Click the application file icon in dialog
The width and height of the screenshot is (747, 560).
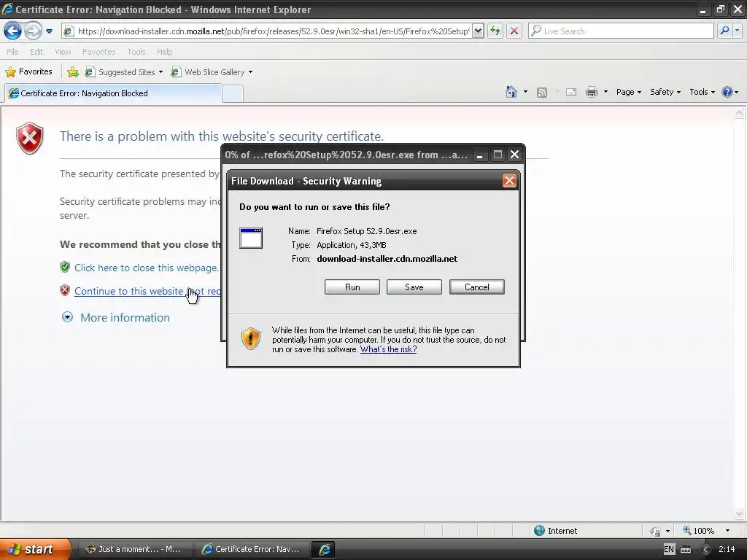pyautogui.click(x=251, y=238)
